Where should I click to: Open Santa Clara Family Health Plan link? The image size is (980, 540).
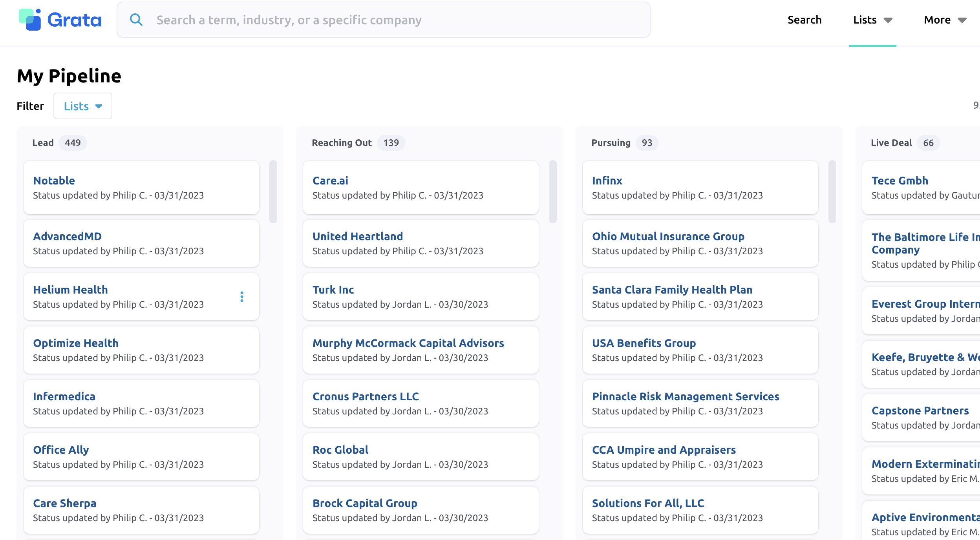point(672,290)
